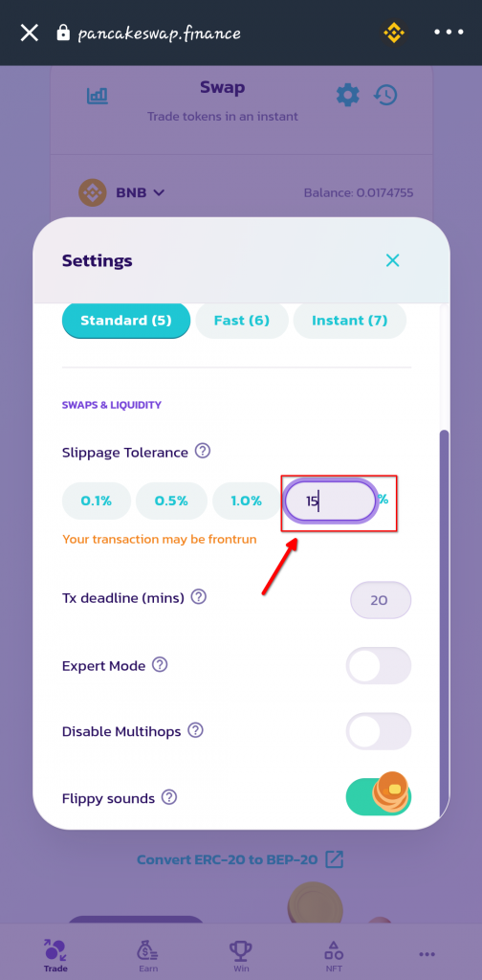Click the Flippy sounds help icon
Viewport: 482px width, 980px height.
pyautogui.click(x=169, y=797)
